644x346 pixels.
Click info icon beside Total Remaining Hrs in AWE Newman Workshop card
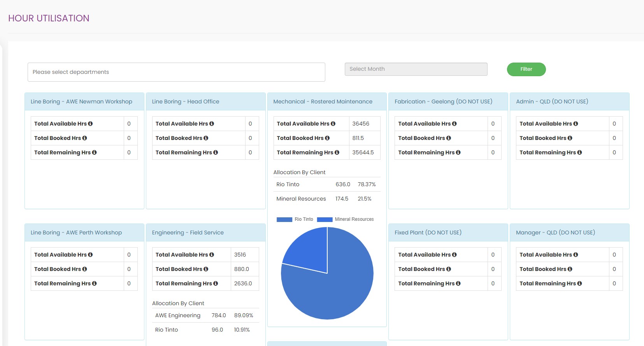point(94,152)
